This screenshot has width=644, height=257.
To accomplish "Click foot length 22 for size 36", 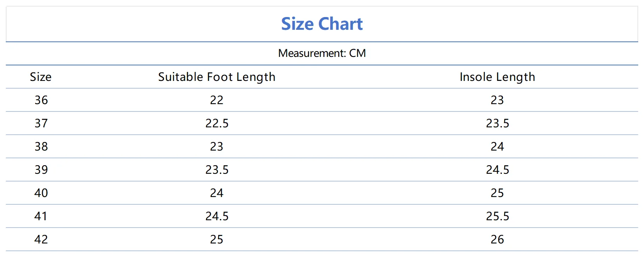I will (216, 100).
